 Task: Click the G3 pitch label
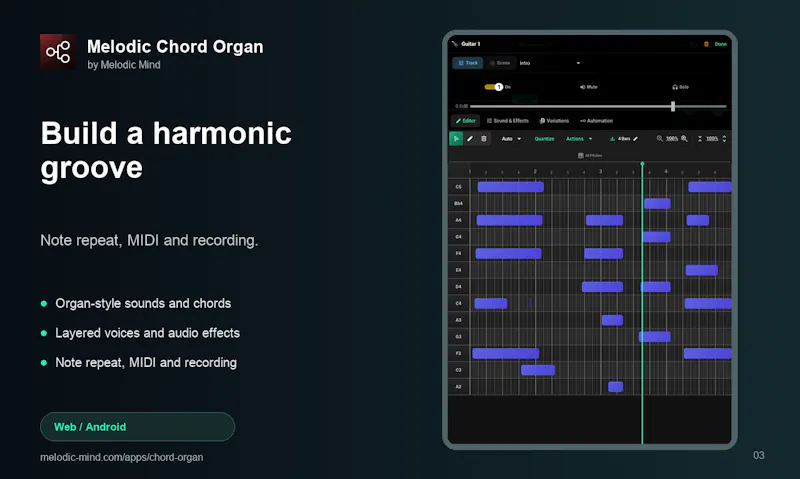pos(458,337)
